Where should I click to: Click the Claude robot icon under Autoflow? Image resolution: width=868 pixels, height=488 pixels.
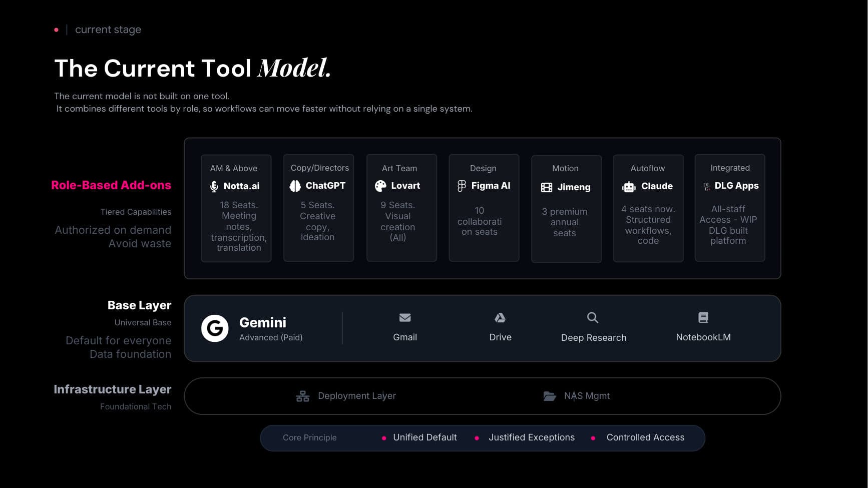click(x=628, y=186)
